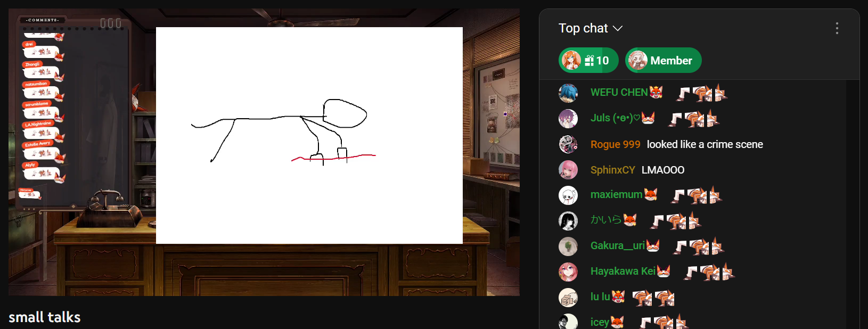Click member fox badge beside Hayakawa Kei
Viewport: 868px width, 329px height.
pos(664,271)
